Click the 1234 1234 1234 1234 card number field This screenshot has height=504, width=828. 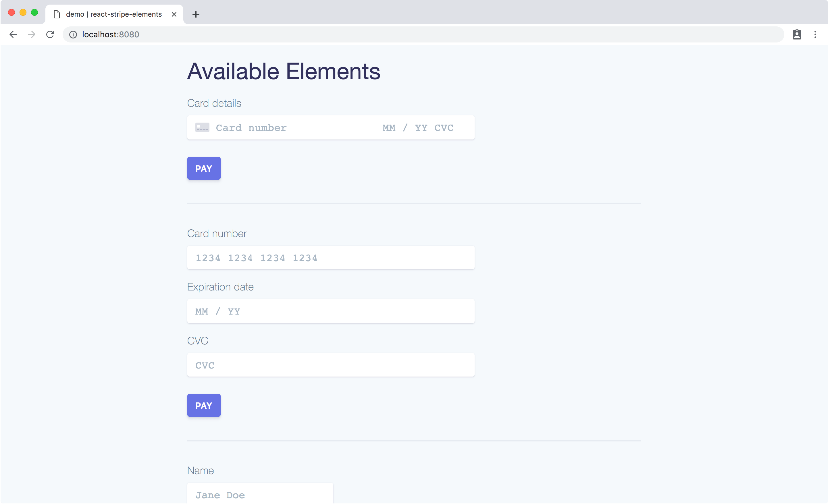(331, 257)
